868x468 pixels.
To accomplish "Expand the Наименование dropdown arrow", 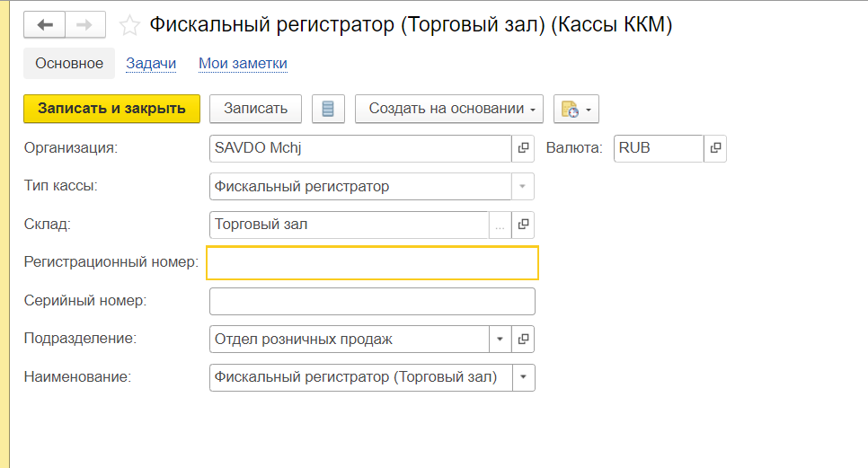I will point(523,377).
